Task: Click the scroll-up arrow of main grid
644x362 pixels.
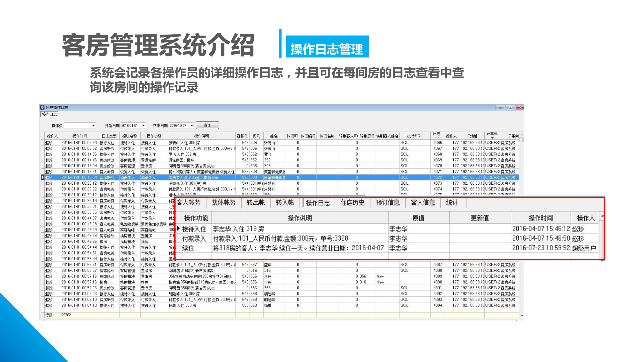Action: pyautogui.click(x=522, y=135)
